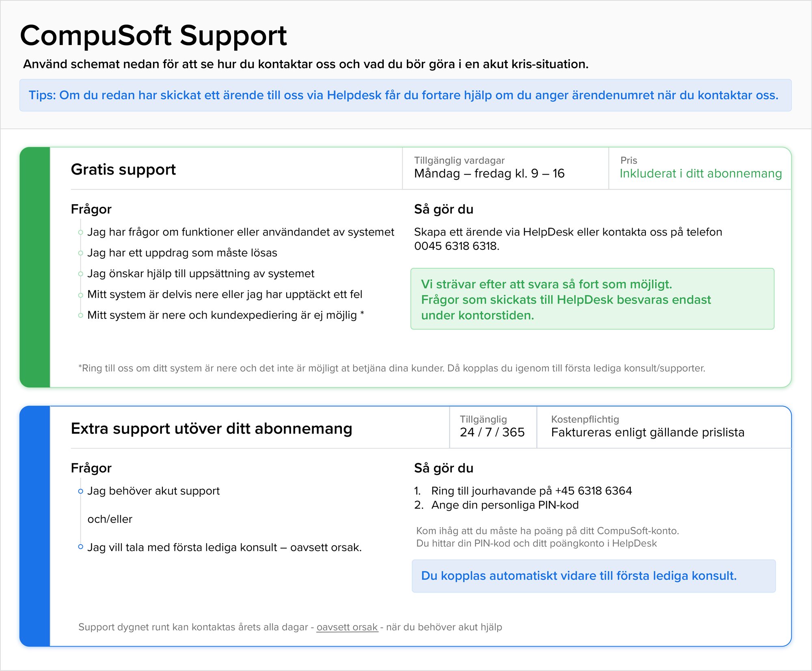The width and height of the screenshot is (812, 671).
Task: Click the green HelpDesk response time notice
Action: (x=592, y=299)
